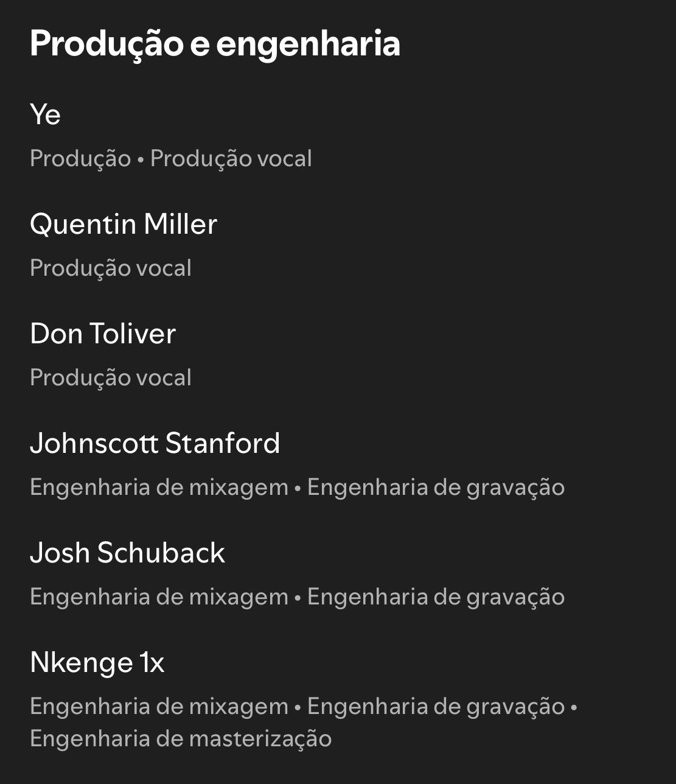
Task: Click Josh Schuback's 'Engenharia de gravação' role
Action: tap(436, 597)
